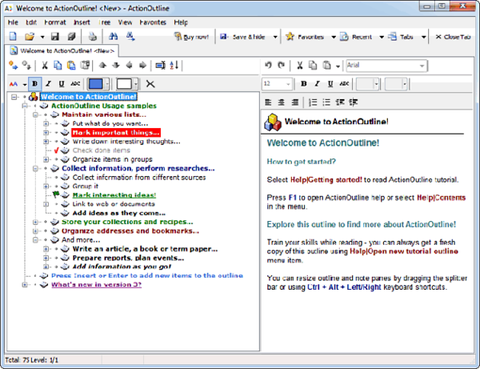Open file using the folder icon
Image resolution: width=480 pixels, height=369 pixels.
[30, 36]
